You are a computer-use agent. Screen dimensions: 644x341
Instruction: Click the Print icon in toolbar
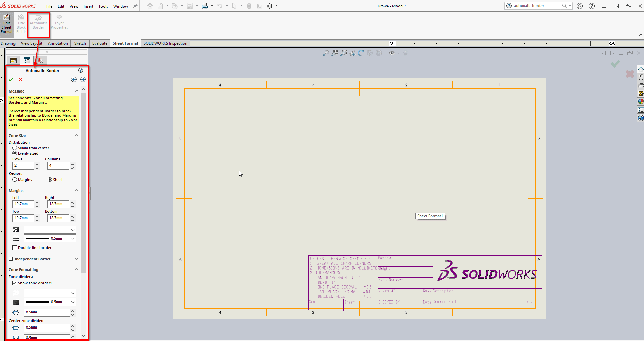click(x=204, y=6)
